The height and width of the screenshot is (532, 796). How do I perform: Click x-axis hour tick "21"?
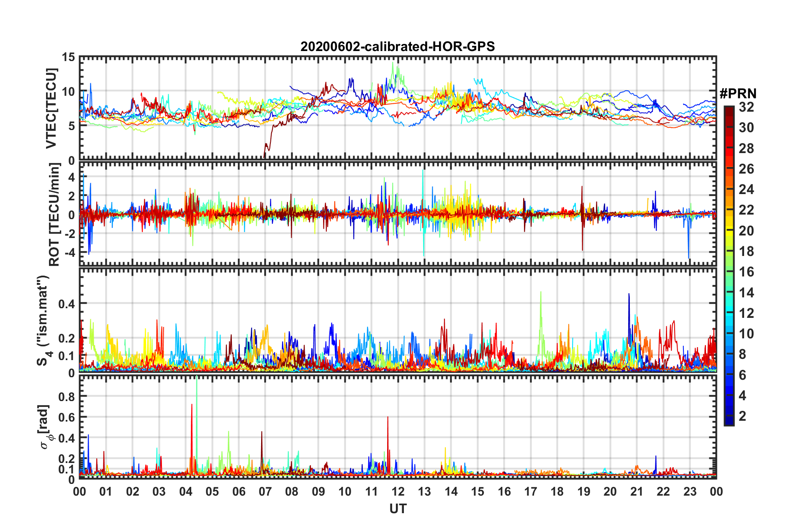coord(637,491)
